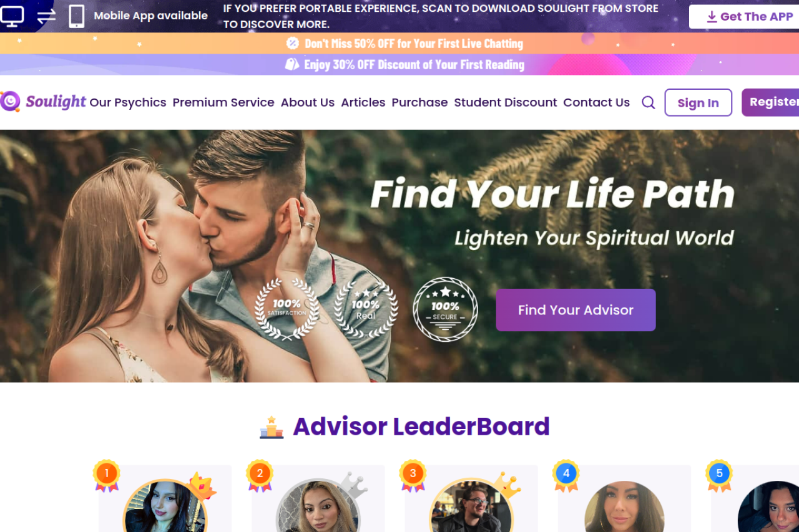Click the leaderboard podium icon
Screen dimensions: 799x532
(x=272, y=427)
